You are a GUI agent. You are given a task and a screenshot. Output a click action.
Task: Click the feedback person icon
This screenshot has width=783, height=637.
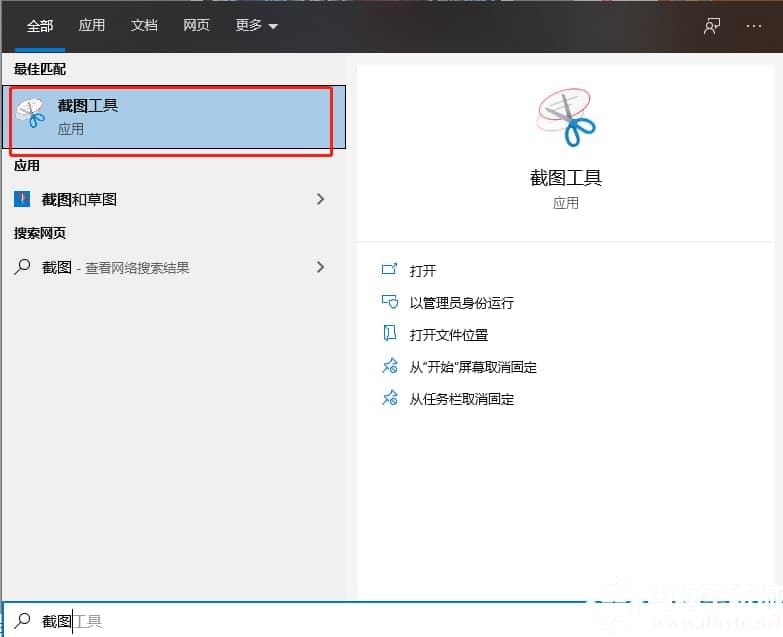coord(712,26)
